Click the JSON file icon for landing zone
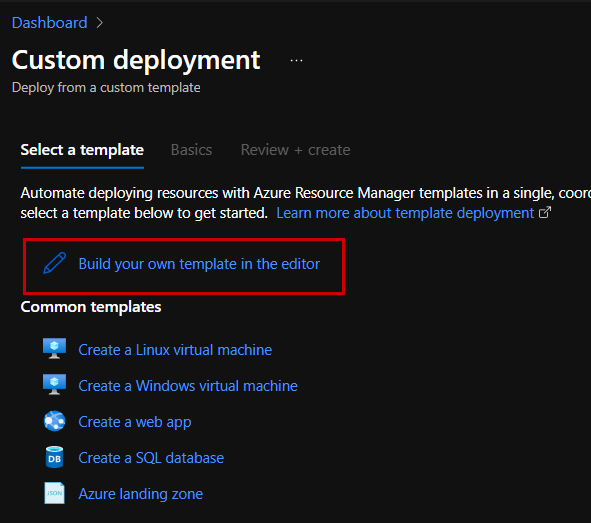 click(x=54, y=493)
